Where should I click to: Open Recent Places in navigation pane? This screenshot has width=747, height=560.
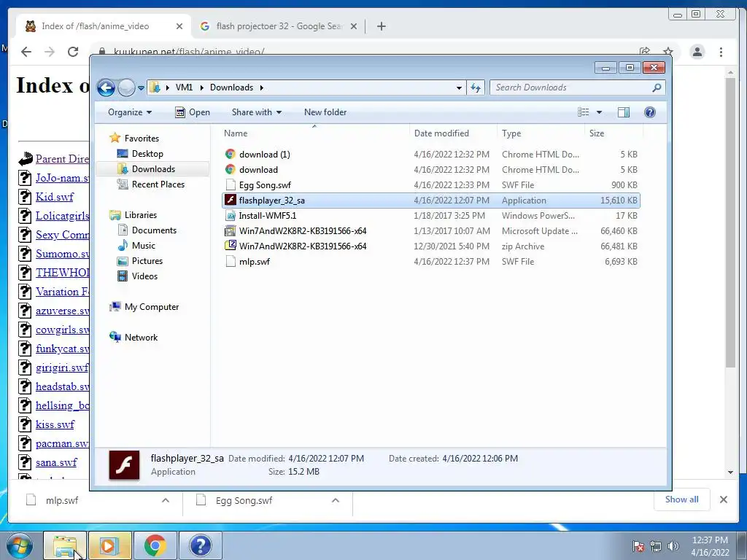coord(158,184)
